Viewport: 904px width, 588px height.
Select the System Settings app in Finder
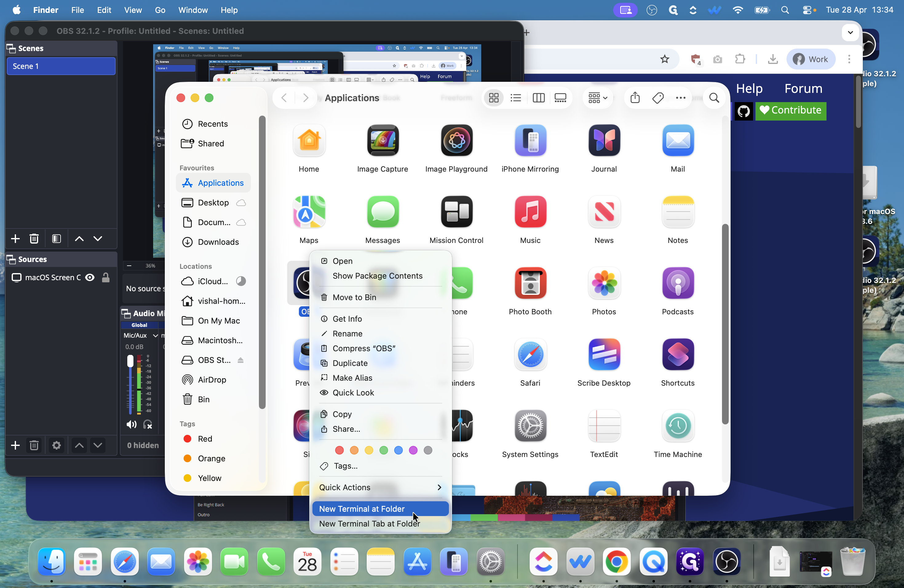coord(530,426)
